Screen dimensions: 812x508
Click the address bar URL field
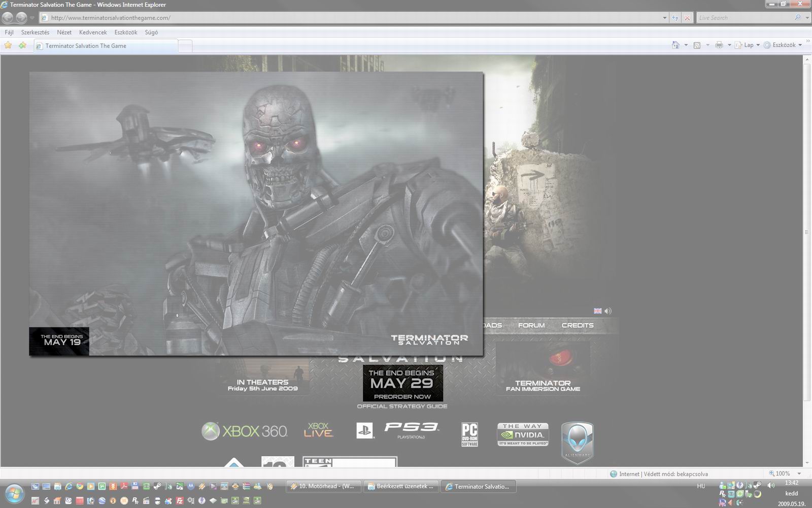pyautogui.click(x=350, y=18)
